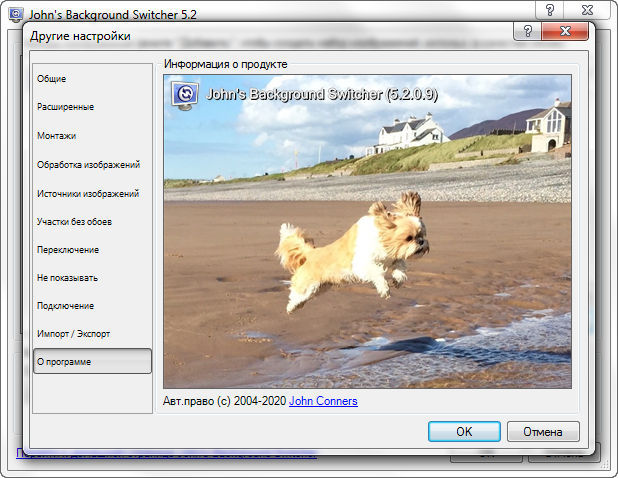Close the Другие настройки dialog
The image size is (618, 478).
(x=565, y=31)
